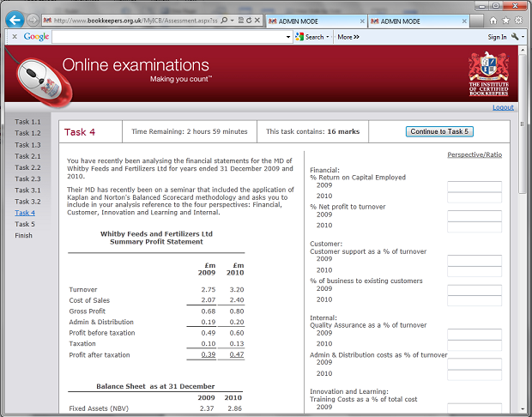Click the 2009 Quality Assurance % field
The width and height of the screenshot is (532, 417).
click(475, 335)
